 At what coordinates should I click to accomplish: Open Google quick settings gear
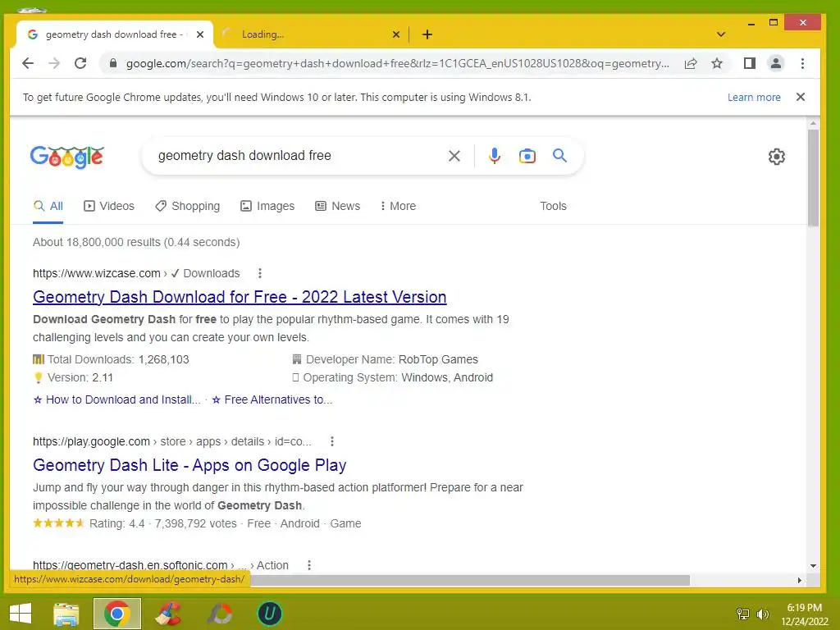pyautogui.click(x=776, y=157)
